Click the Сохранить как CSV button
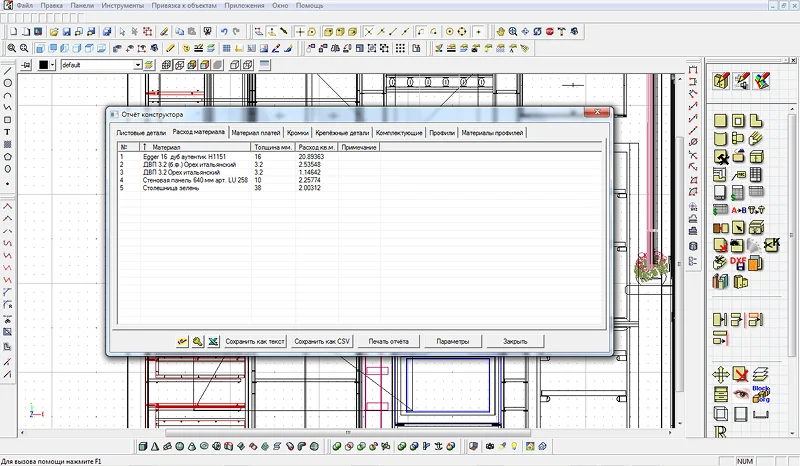Screen dimensions: 800x466 coord(323,341)
